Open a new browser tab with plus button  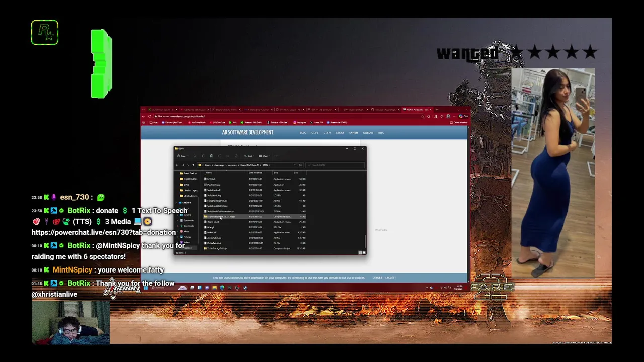[437, 110]
